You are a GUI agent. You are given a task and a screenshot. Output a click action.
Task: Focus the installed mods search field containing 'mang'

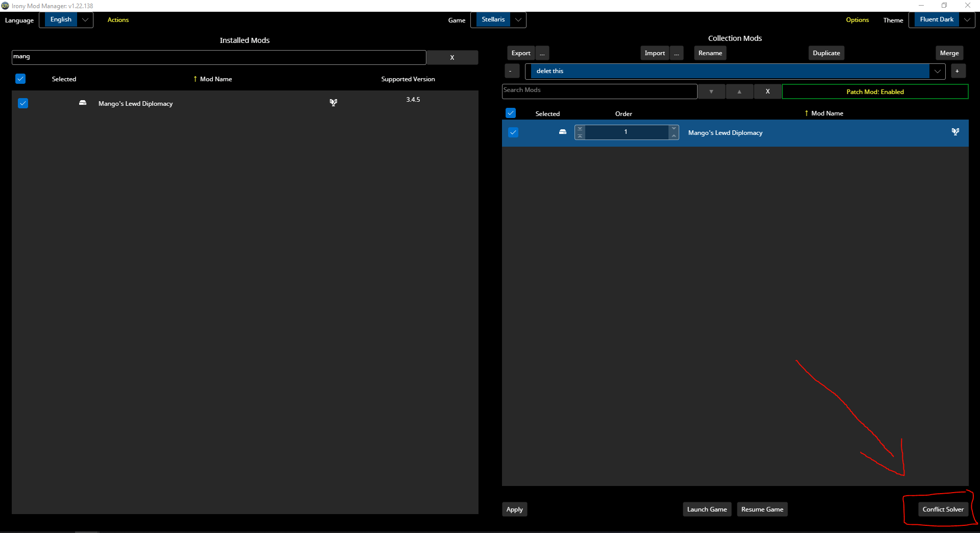pyautogui.click(x=219, y=57)
